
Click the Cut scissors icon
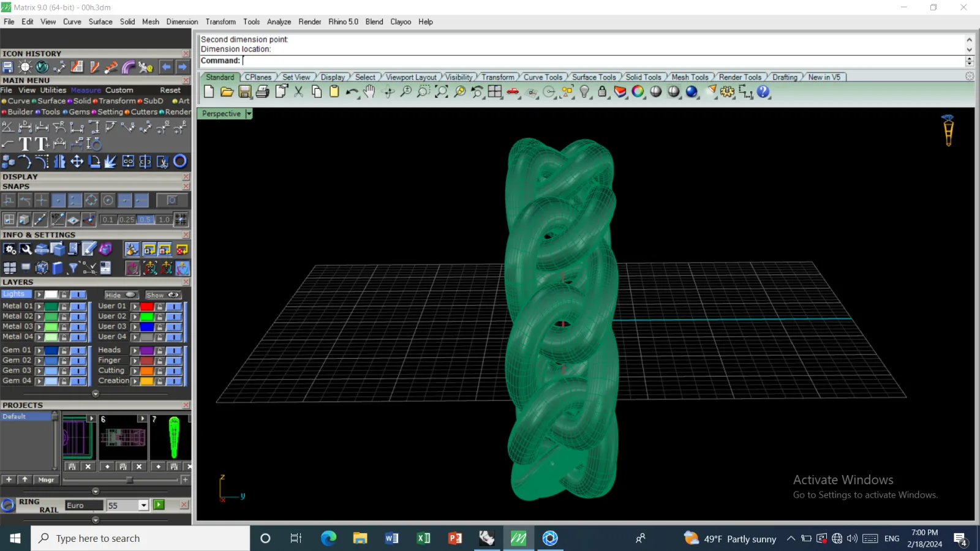[x=298, y=92]
